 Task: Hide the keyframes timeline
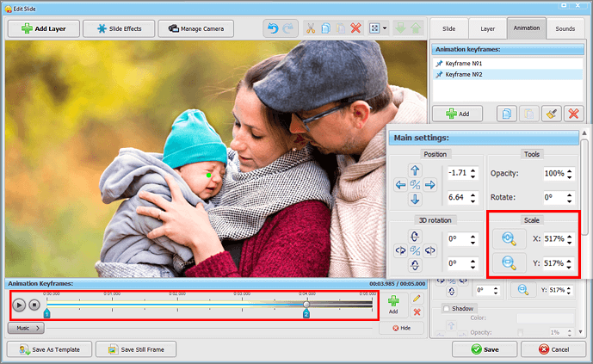(x=401, y=328)
